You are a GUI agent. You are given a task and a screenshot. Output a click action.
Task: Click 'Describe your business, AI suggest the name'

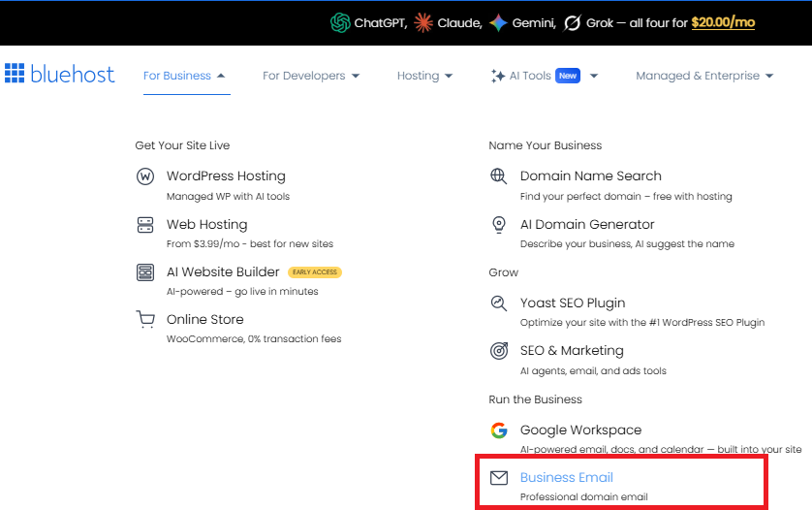627,244
